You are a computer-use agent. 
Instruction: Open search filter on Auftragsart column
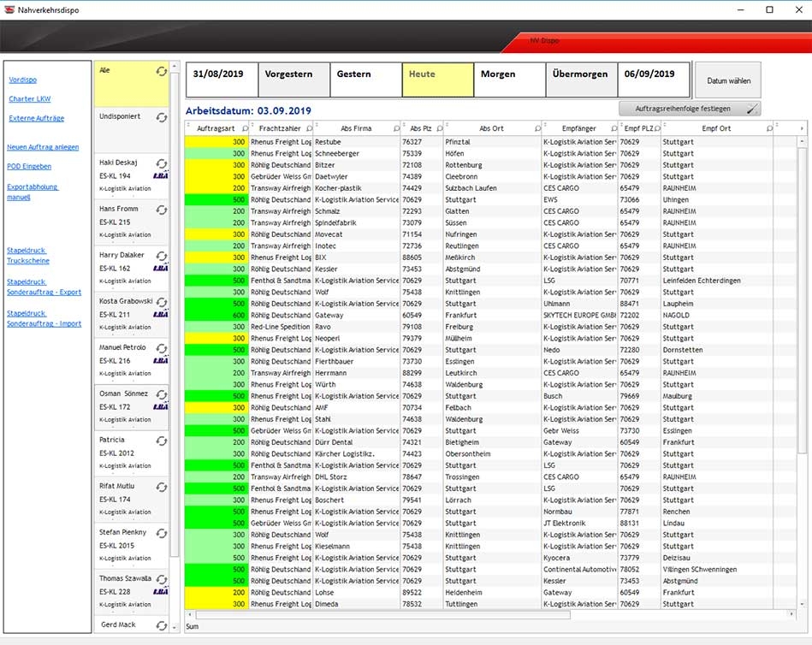click(x=245, y=128)
